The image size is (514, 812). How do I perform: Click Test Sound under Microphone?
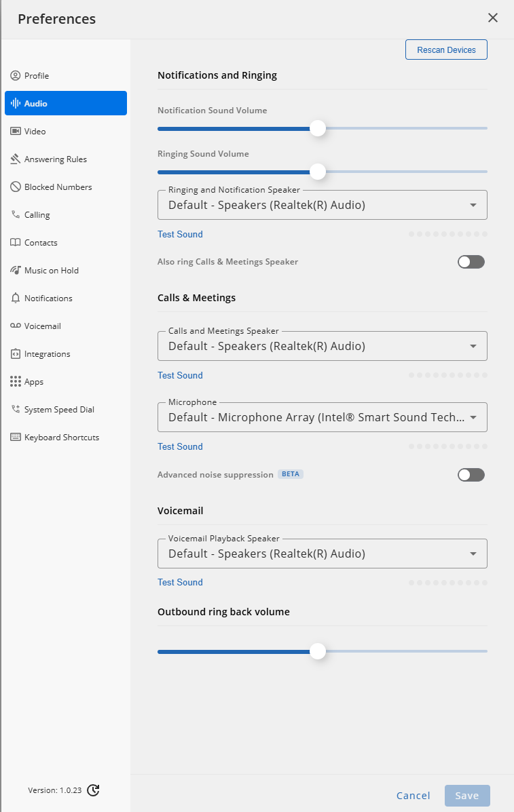[x=180, y=446]
